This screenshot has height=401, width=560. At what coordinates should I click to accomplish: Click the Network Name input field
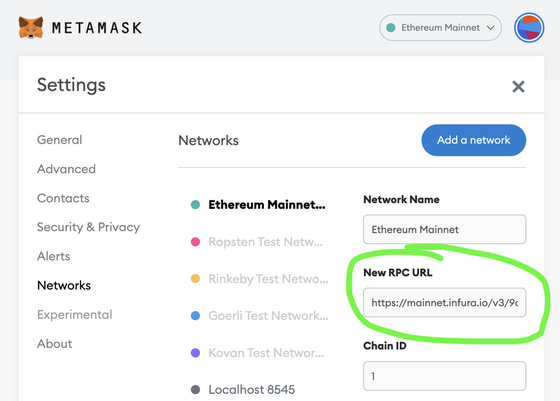pos(444,229)
